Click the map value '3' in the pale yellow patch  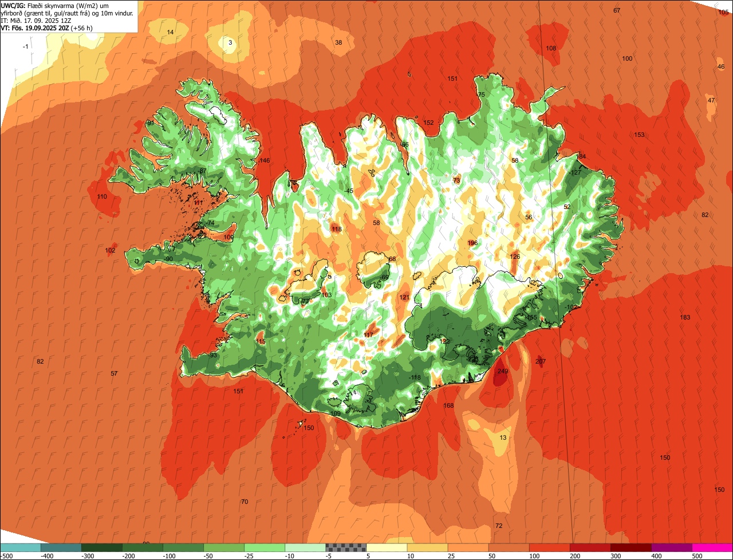pyautogui.click(x=230, y=42)
